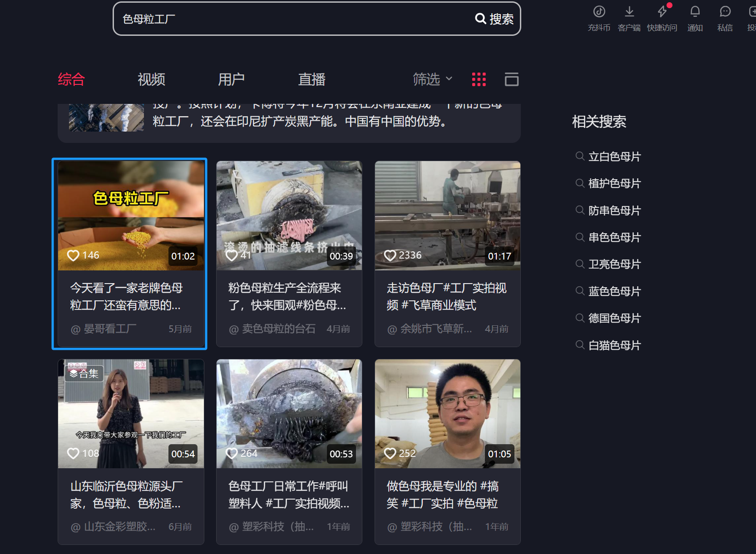Play the 01:17 factory visit video

[448, 216]
